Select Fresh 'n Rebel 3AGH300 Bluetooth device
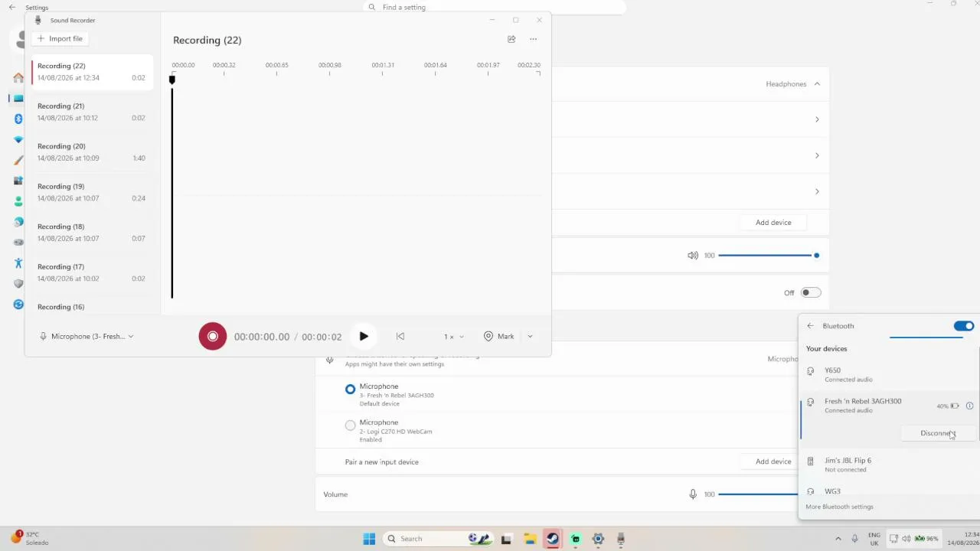The height and width of the screenshot is (551, 980). pos(888,406)
